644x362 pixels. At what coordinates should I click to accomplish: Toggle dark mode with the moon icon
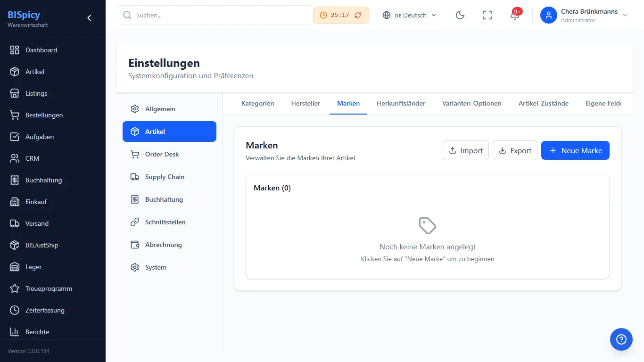(x=460, y=15)
